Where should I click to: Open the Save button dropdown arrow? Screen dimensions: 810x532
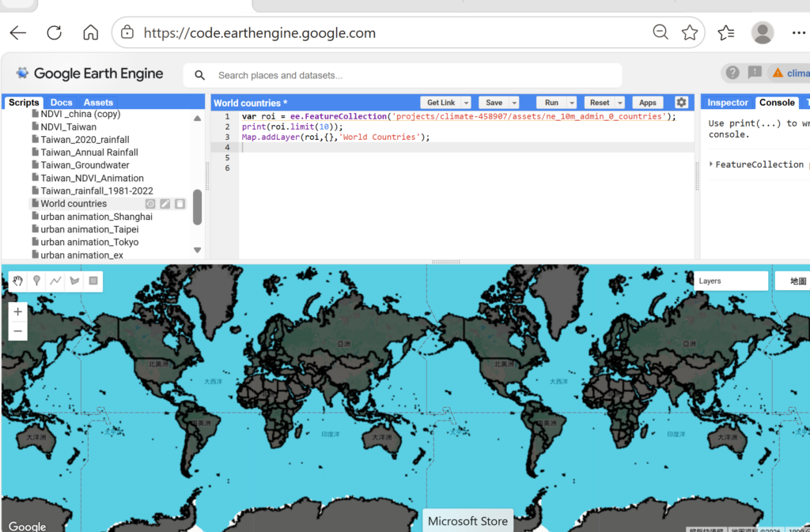(514, 103)
